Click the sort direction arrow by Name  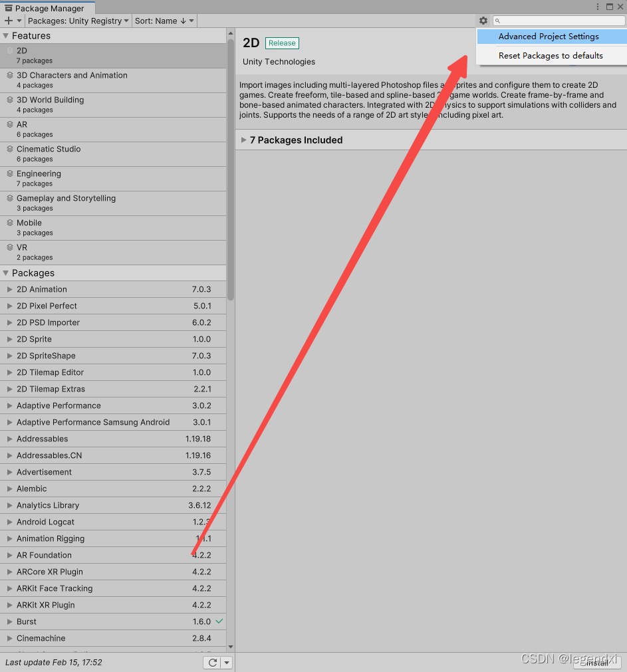pos(183,21)
